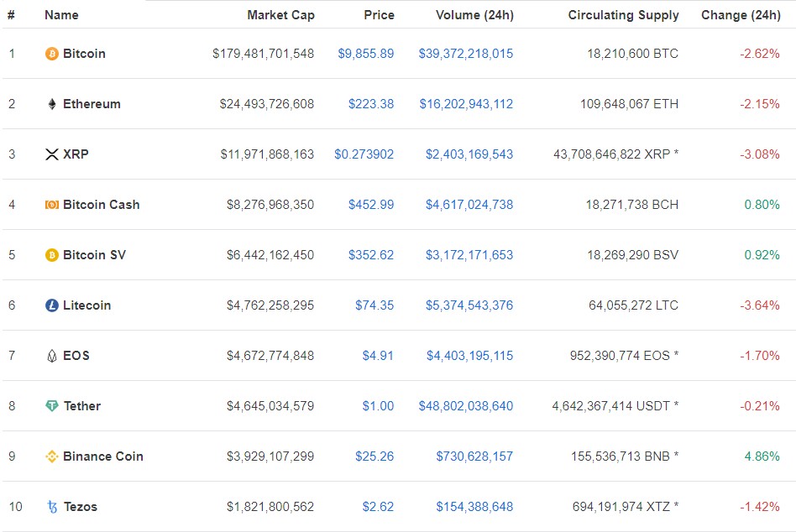Click the Tether logo icon
796x532 pixels.
pyautogui.click(x=52, y=406)
